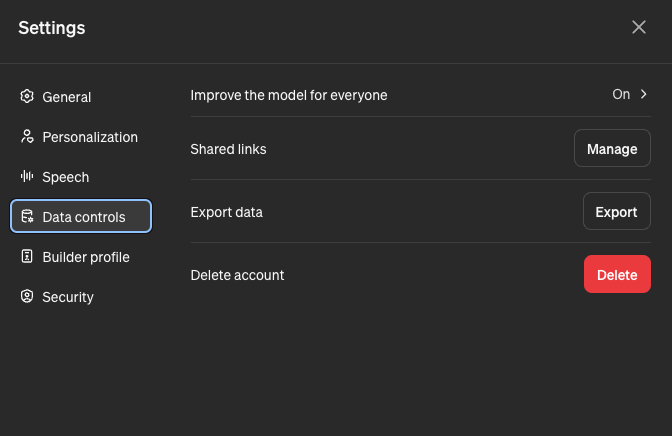
Task: Open "Improve the model for everyone" setting
Action: coord(289,95)
